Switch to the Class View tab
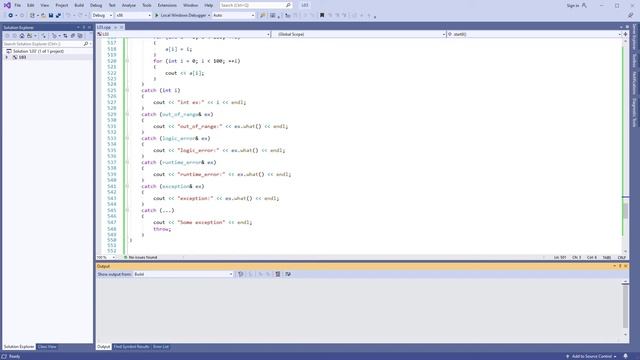640x360 pixels. point(47,347)
